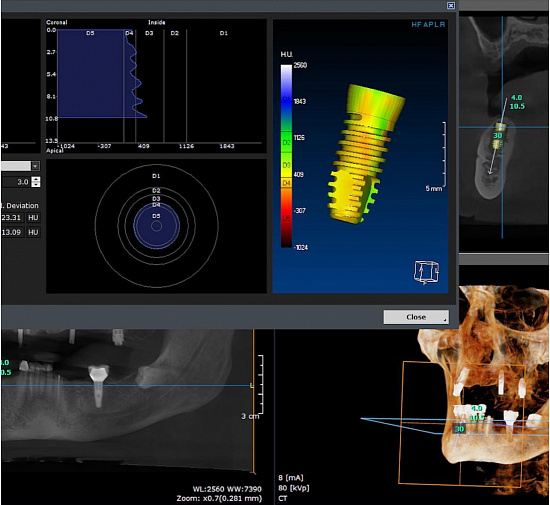Decrease the 3.0 value with down stepper
Viewport: 550px width, 505px height.
tap(35, 184)
